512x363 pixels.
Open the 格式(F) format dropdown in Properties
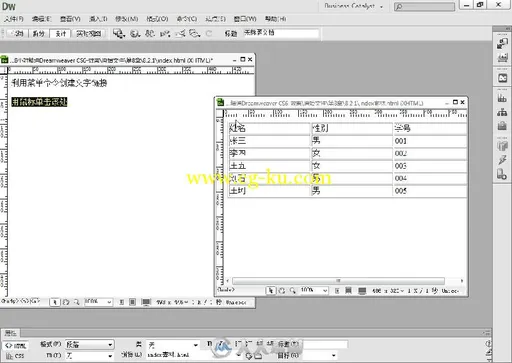click(x=89, y=344)
